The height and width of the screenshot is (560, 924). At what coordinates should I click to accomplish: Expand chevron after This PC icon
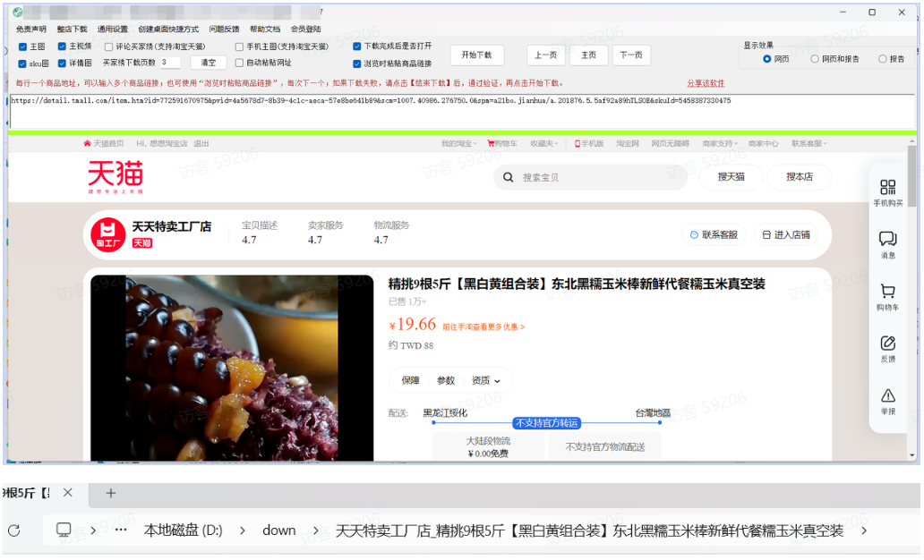(93, 530)
